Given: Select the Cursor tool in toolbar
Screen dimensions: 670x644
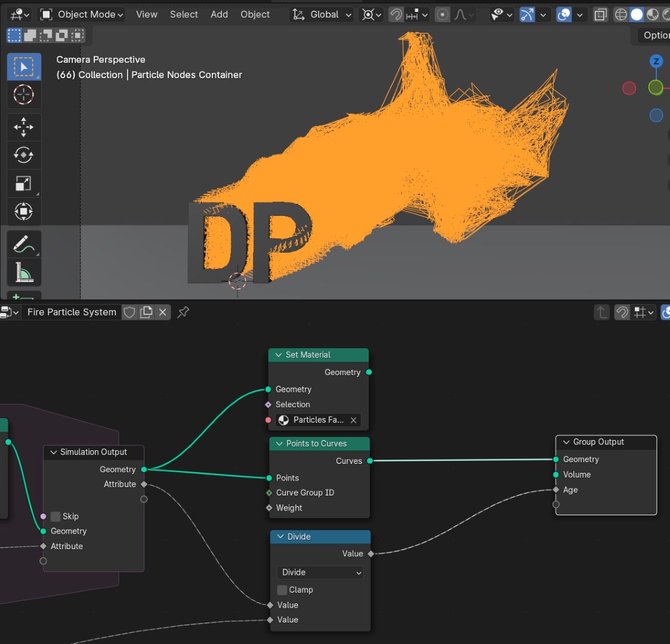Looking at the screenshot, I should [23, 95].
